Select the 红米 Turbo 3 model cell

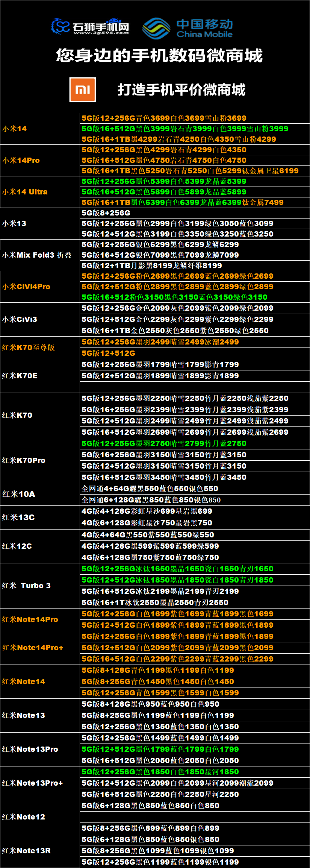point(40,586)
